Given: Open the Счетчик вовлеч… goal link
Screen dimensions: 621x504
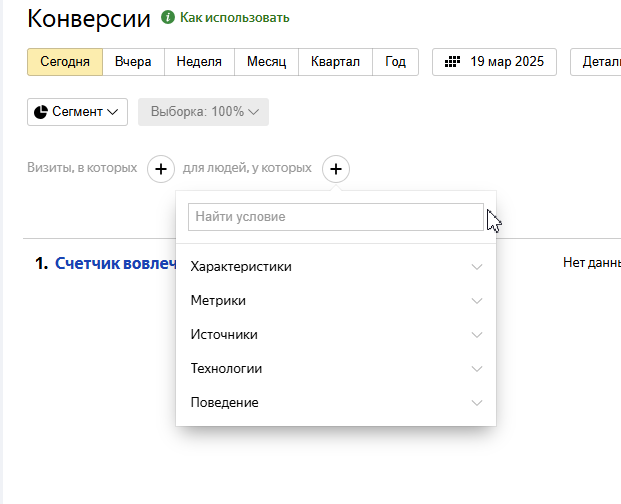Looking at the screenshot, I should [115, 263].
